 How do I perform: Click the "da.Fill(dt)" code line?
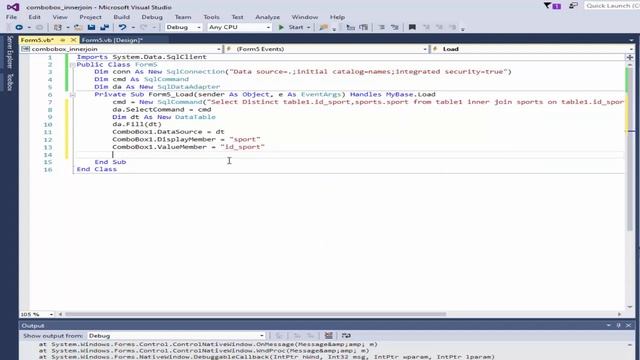pos(137,124)
